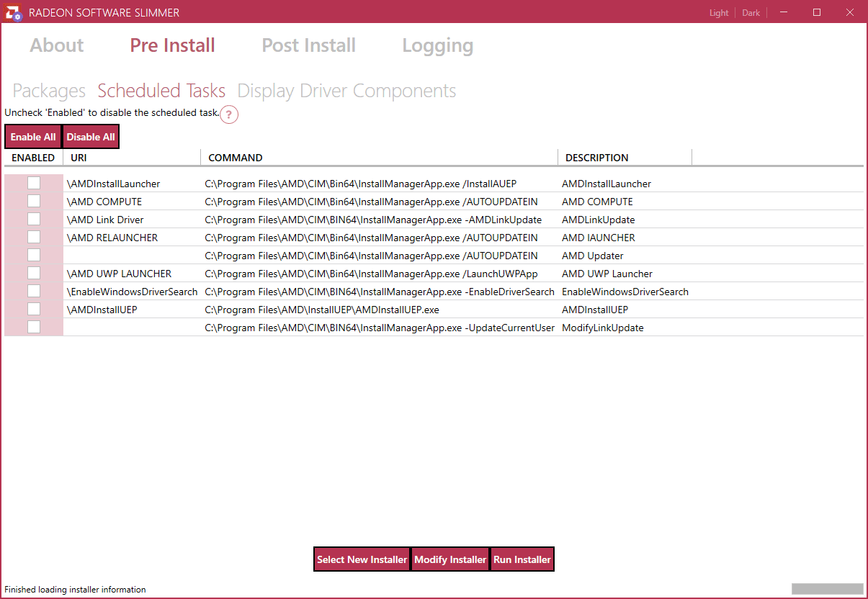Click the Modify Installer button

pos(450,559)
